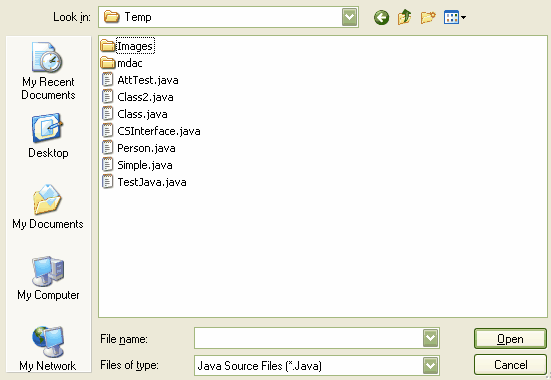Screen dimensions: 551x380
Task: Jump to the Desktop location icon
Action: coord(48,135)
